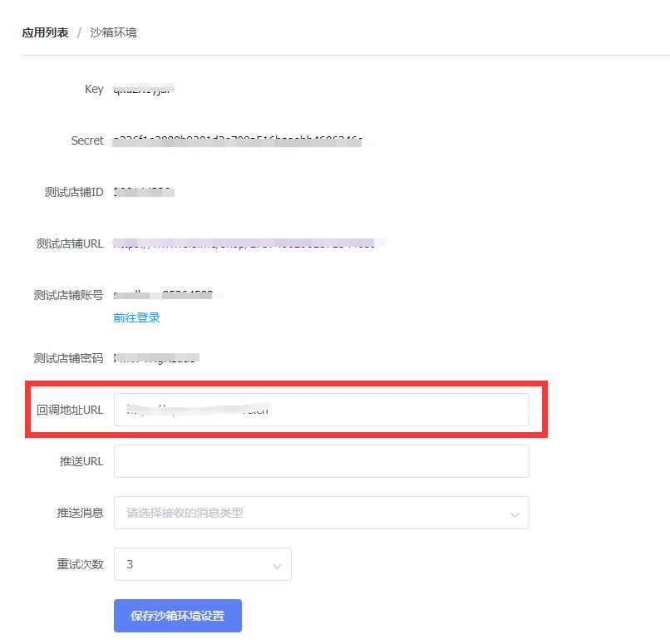
Task: Click the 重试次数 value showing 3
Action: pos(129,564)
